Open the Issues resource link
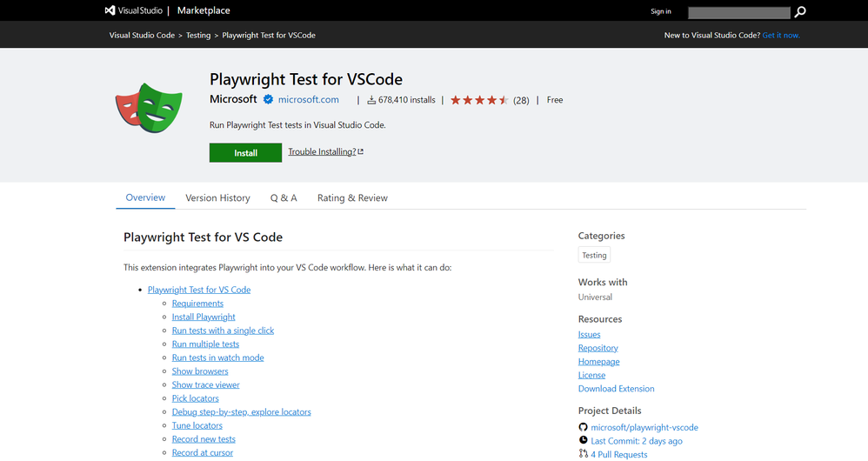 pyautogui.click(x=589, y=334)
